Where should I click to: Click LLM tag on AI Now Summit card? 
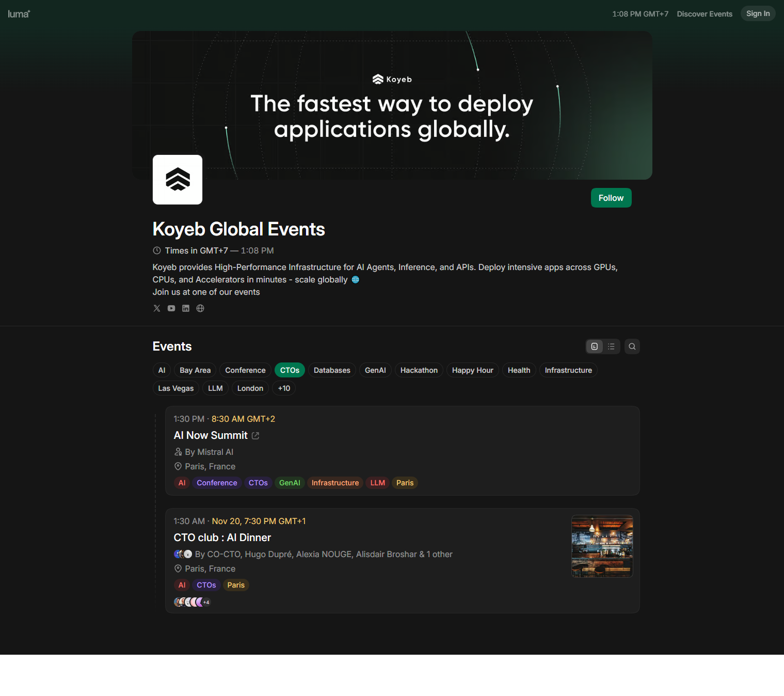378,483
